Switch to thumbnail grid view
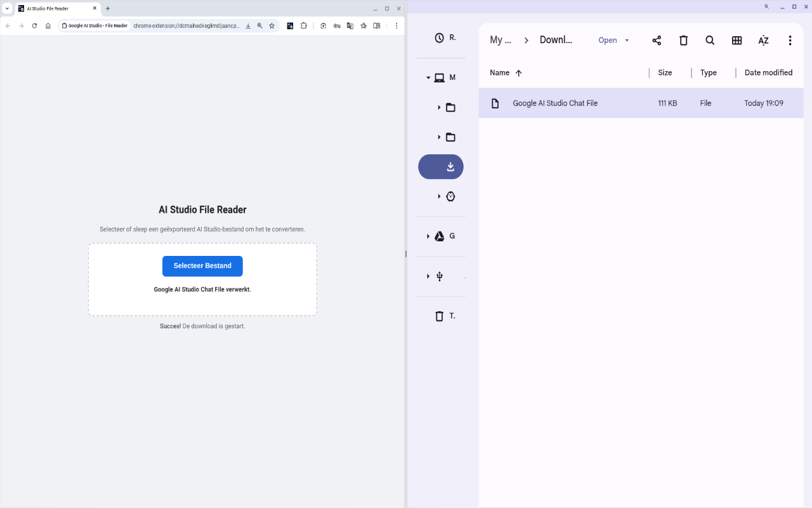This screenshot has width=812, height=508. (x=737, y=41)
